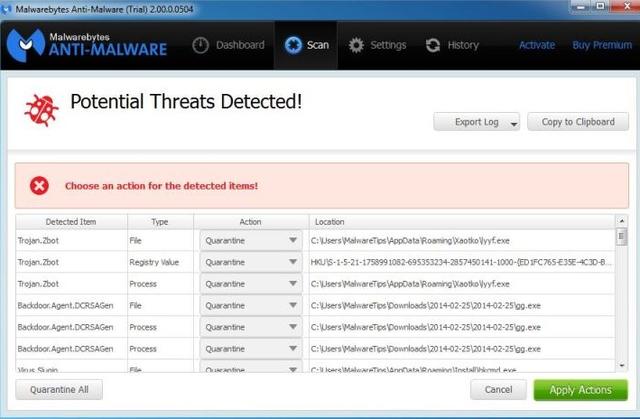The image size is (640, 419).
Task: Select Trojan.Zbot in the Registry Value row
Action: (38, 262)
